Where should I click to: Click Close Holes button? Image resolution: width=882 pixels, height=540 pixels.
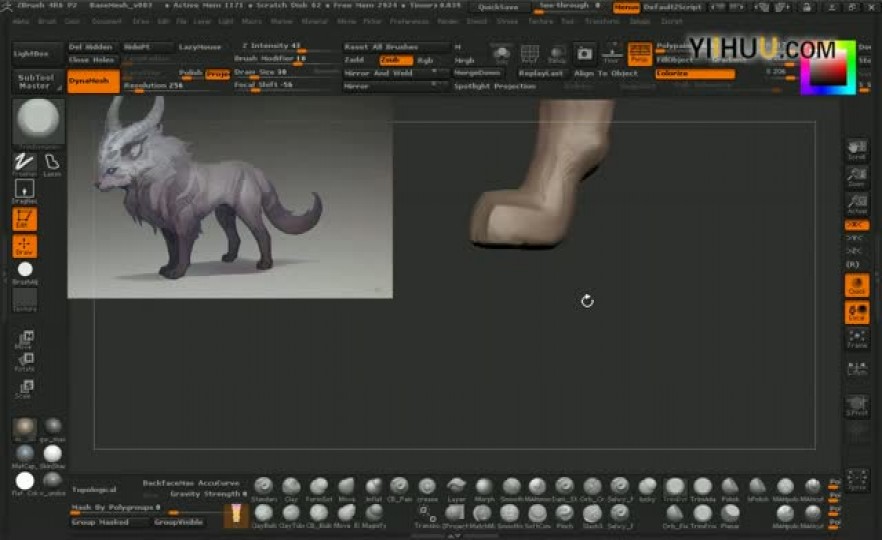coord(92,60)
